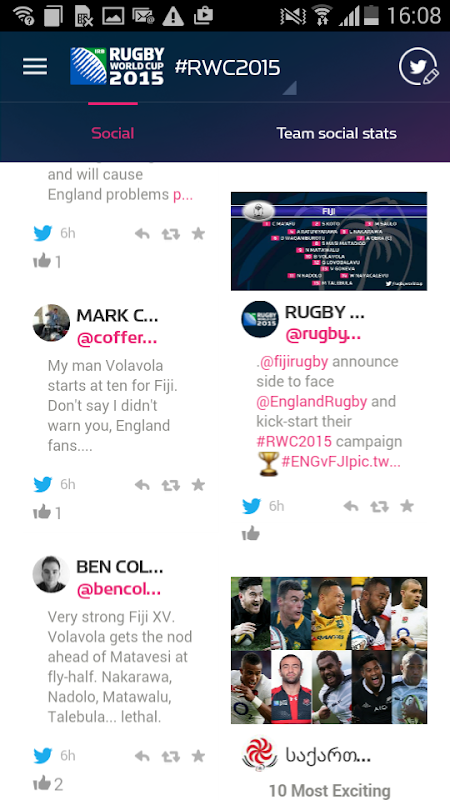Image resolution: width=450 pixels, height=800 pixels.
Task: Open the @fijirugby mention link
Action: click(293, 362)
